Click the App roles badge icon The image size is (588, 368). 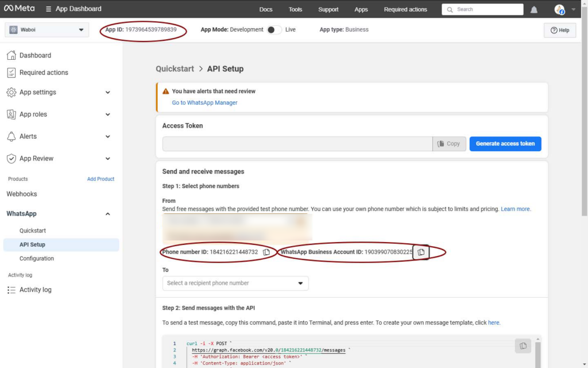tap(11, 114)
